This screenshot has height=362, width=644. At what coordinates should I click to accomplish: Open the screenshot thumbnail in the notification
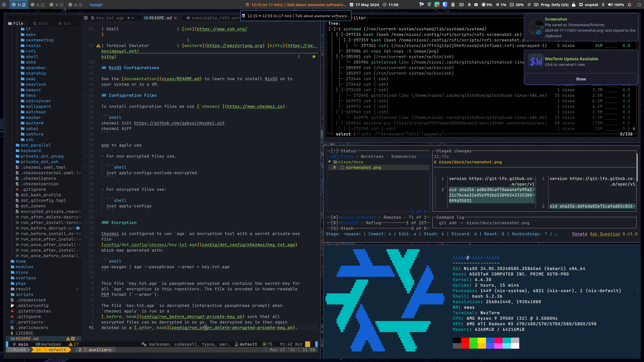(536, 27)
